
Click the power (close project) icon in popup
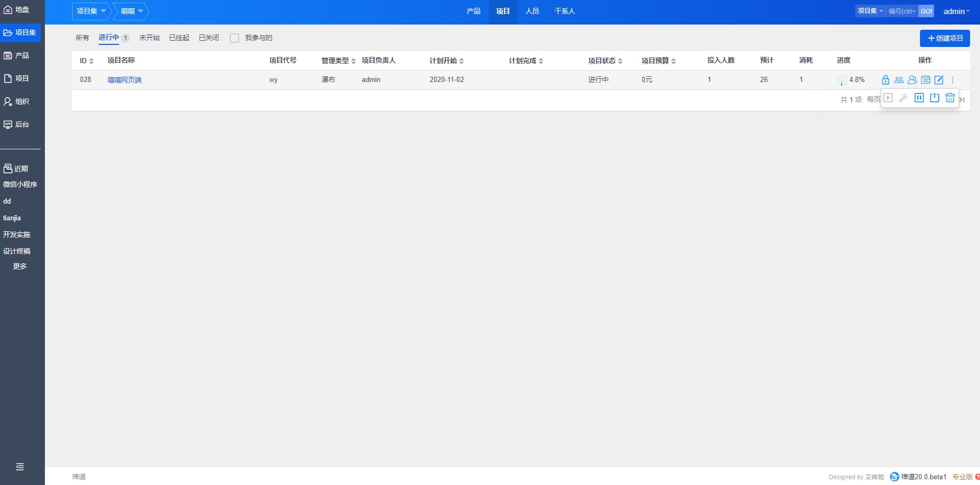click(935, 98)
